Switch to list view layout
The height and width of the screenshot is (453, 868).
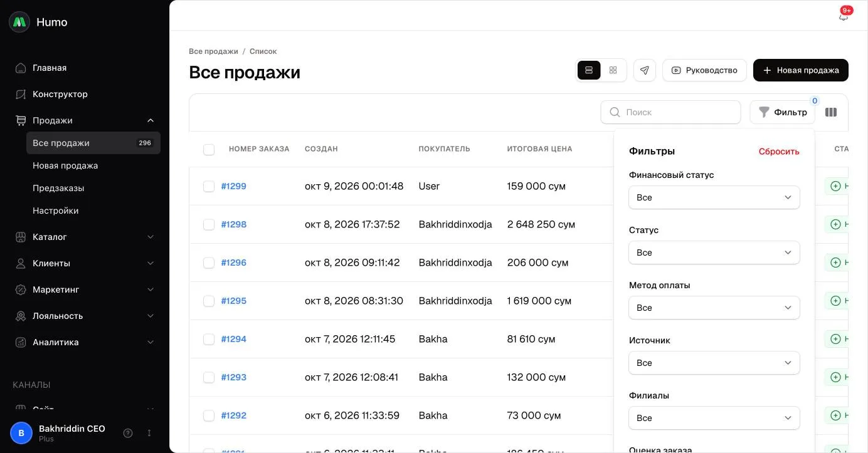pyautogui.click(x=589, y=70)
